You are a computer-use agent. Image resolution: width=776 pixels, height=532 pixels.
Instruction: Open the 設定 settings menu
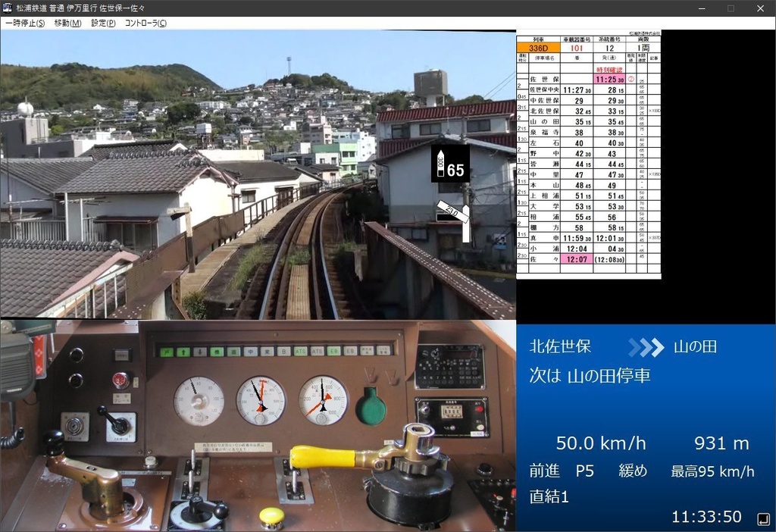pos(104,23)
